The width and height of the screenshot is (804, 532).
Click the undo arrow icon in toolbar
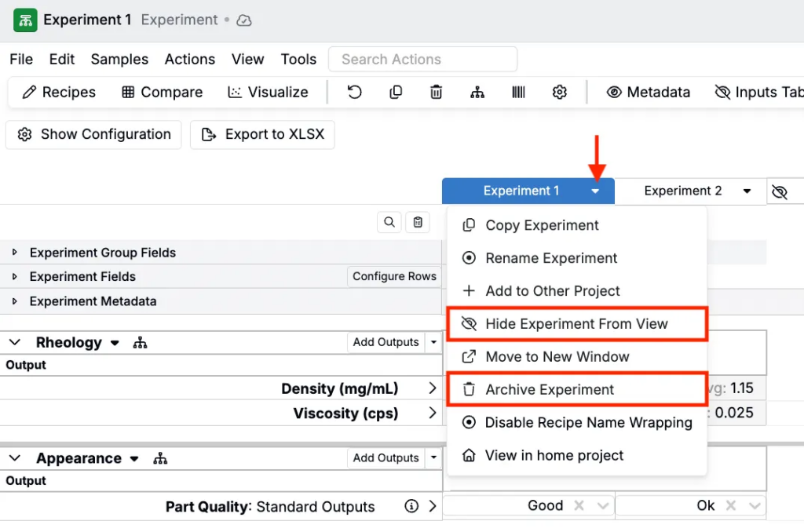click(x=355, y=93)
